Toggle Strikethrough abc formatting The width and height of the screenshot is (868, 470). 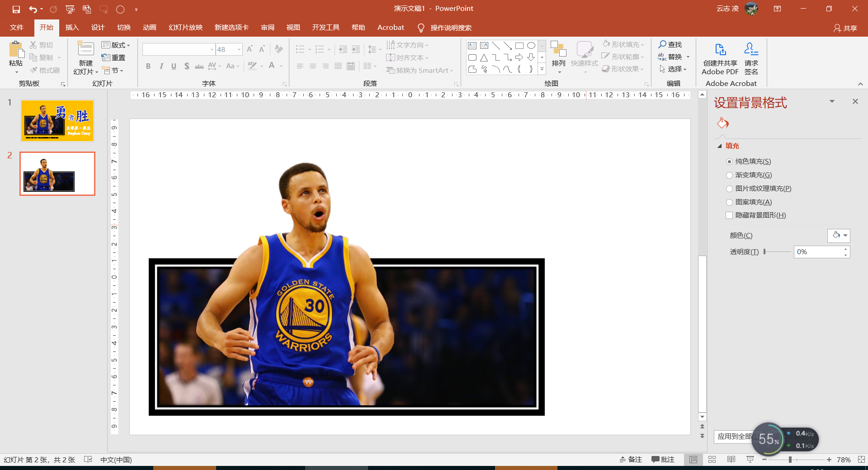tap(199, 66)
